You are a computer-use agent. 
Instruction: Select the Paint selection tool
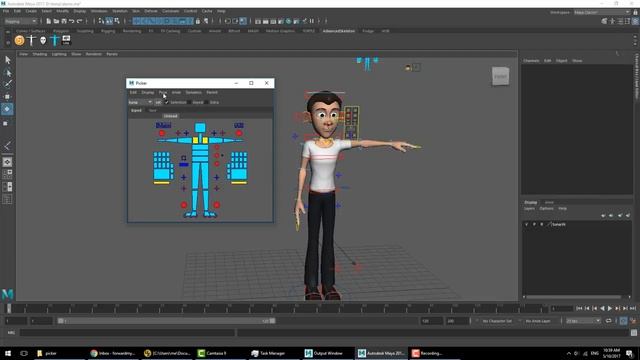pos(8,84)
